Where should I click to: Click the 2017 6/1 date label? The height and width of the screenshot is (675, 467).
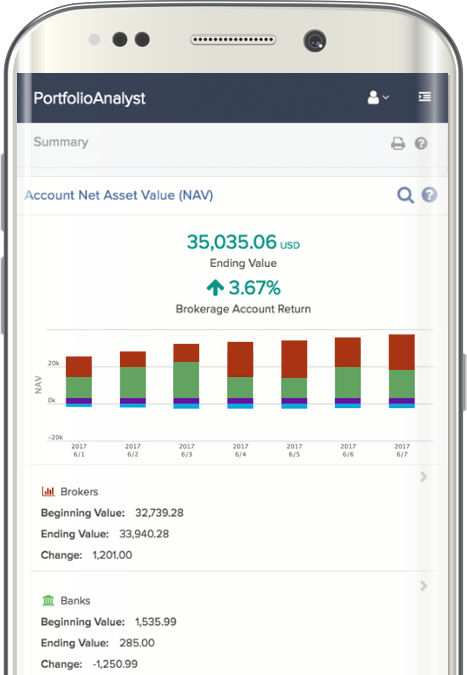click(x=79, y=450)
